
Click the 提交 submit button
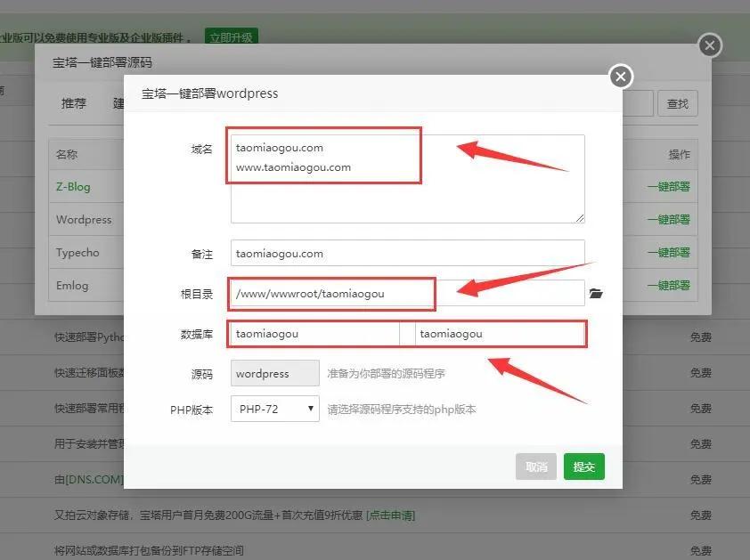pyautogui.click(x=584, y=467)
